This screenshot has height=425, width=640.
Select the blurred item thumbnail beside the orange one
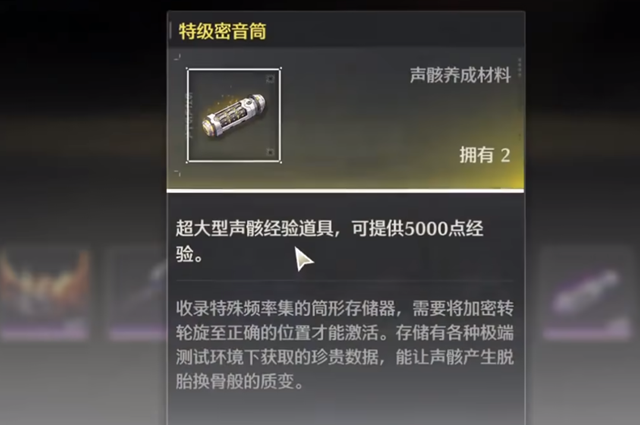(138, 292)
